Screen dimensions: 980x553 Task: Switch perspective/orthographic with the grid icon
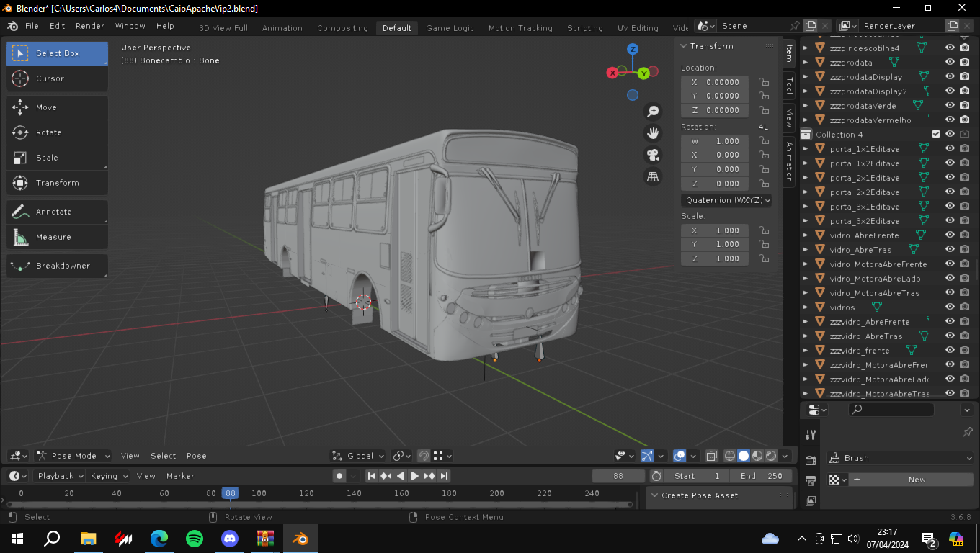click(x=653, y=176)
